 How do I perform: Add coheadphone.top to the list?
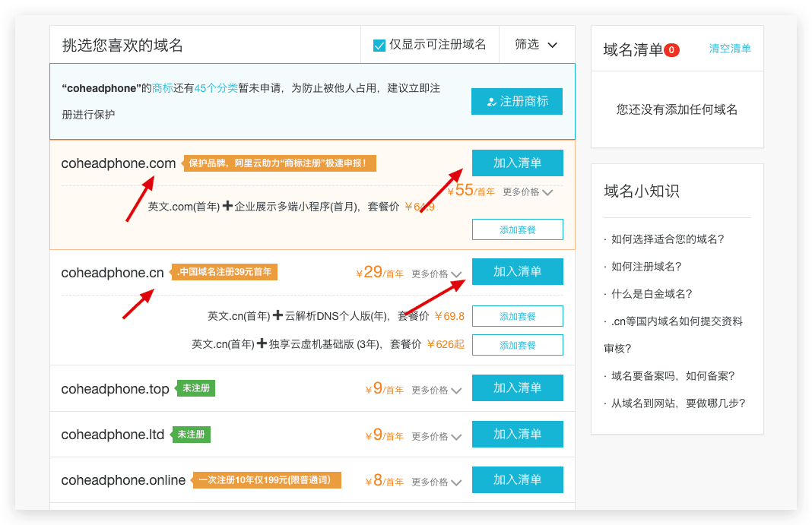coord(517,387)
